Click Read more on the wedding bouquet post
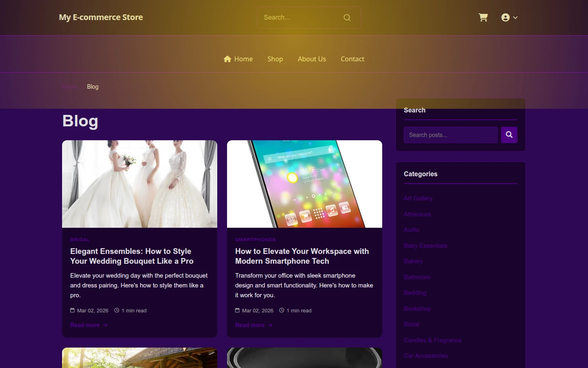The image size is (588, 368). click(89, 325)
